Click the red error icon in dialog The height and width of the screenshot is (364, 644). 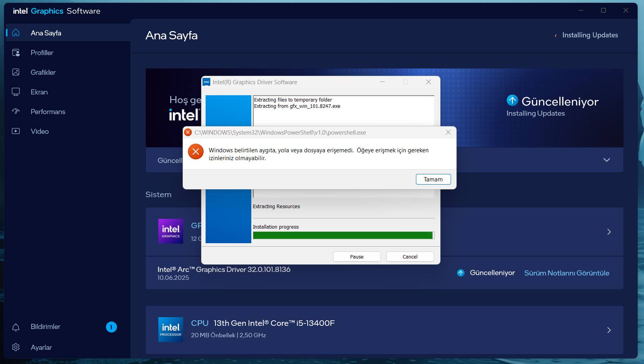pos(196,152)
